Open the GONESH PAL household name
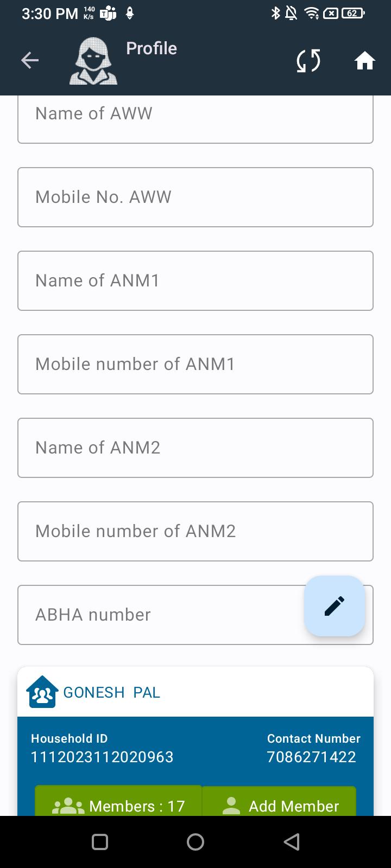 [112, 693]
